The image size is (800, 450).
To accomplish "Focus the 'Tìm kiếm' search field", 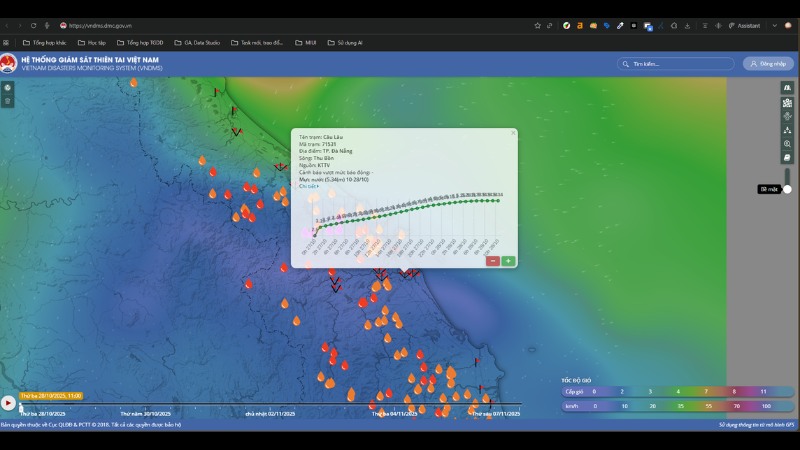I will pyautogui.click(x=675, y=64).
